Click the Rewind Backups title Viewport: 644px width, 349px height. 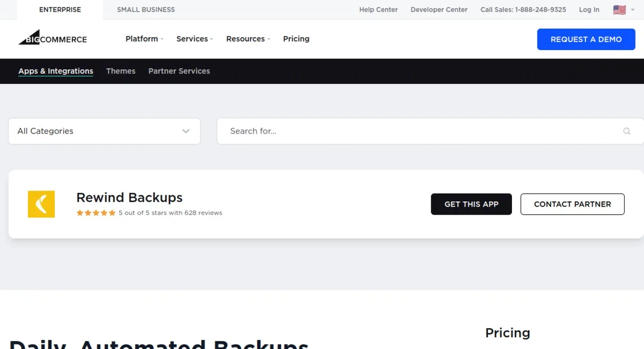(x=129, y=198)
